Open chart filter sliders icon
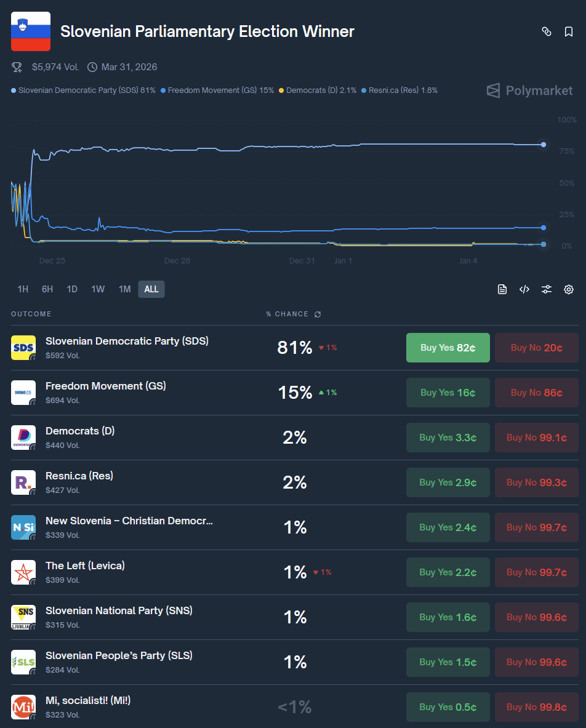The width and height of the screenshot is (586, 728). tap(547, 289)
